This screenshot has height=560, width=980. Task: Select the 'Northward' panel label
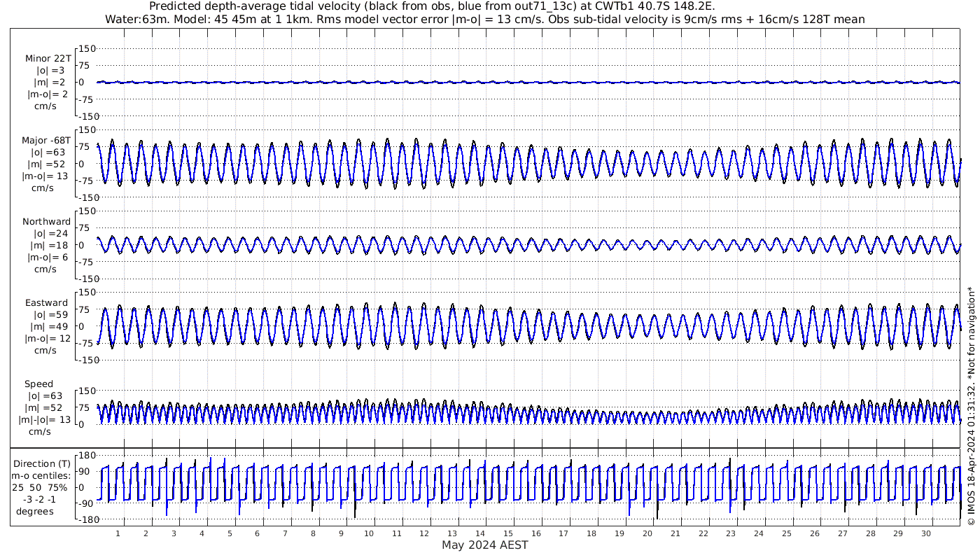pos(46,222)
